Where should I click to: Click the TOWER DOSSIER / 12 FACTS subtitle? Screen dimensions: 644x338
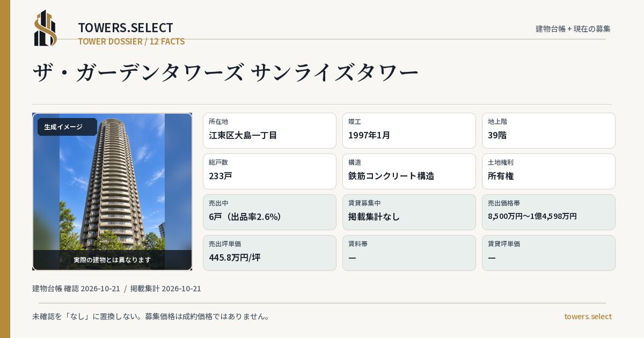click(x=131, y=41)
